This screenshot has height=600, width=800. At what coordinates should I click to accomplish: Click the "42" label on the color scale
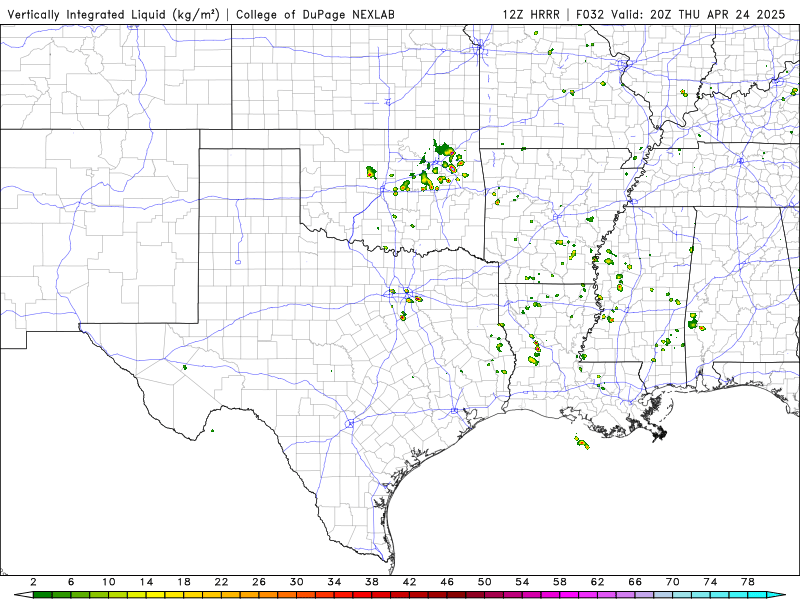click(x=410, y=582)
